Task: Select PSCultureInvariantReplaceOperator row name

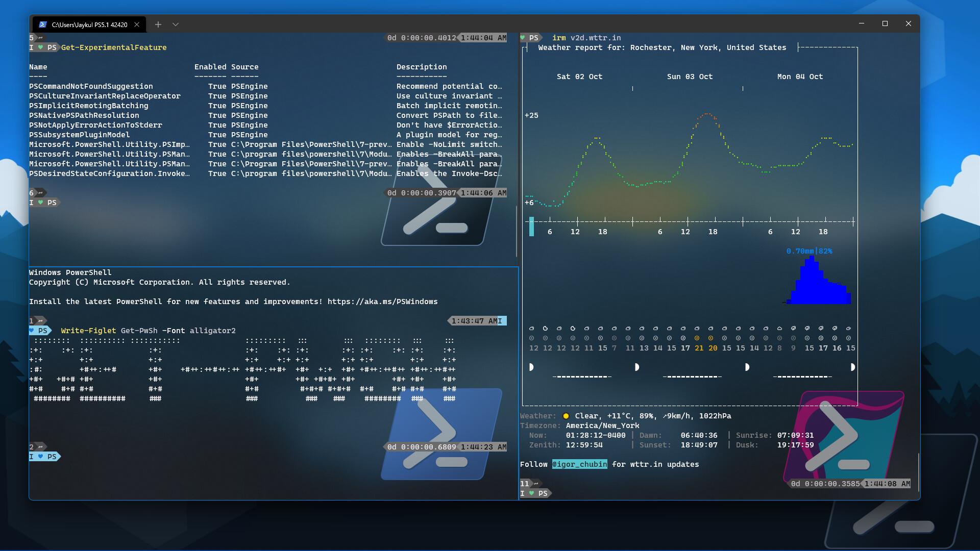Action: coord(105,96)
